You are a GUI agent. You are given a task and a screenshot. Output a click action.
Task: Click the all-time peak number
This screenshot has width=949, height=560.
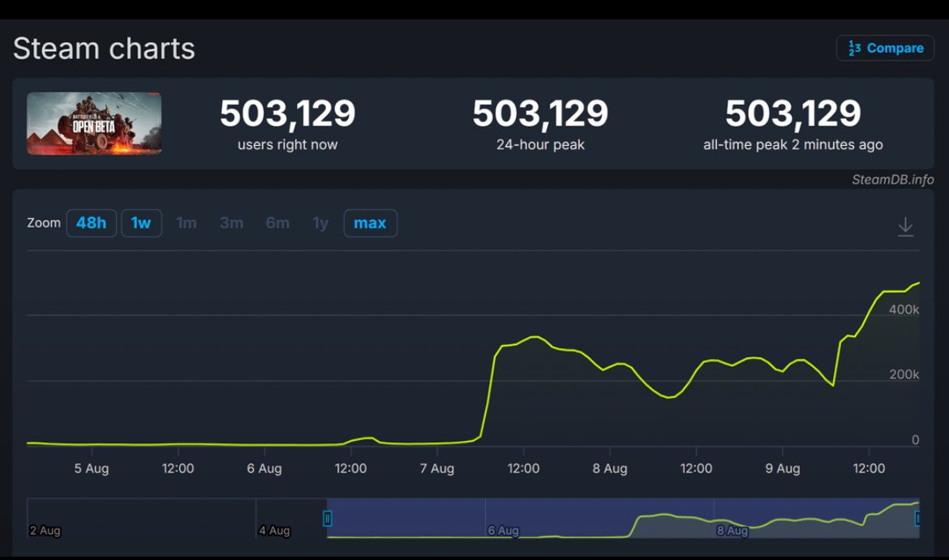tap(792, 113)
